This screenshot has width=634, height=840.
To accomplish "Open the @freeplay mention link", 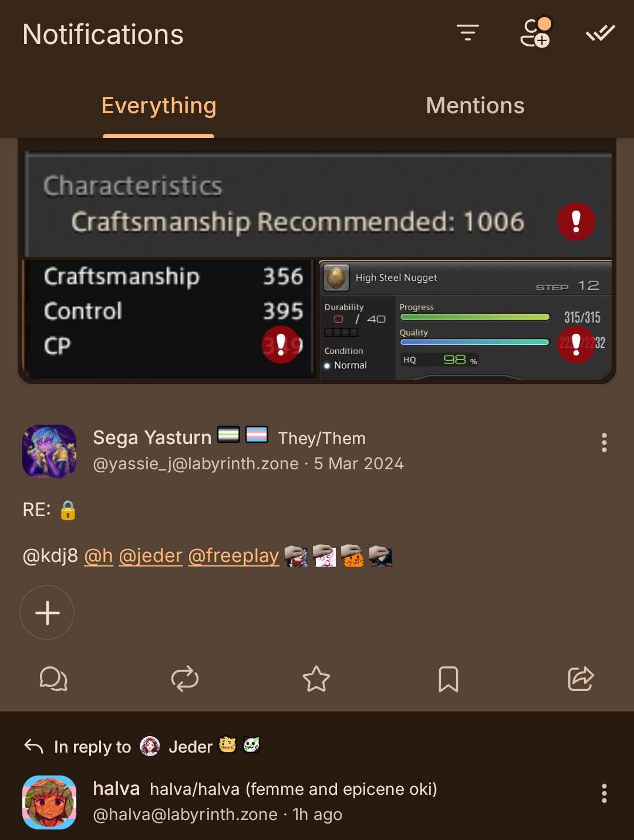I will coord(234,555).
